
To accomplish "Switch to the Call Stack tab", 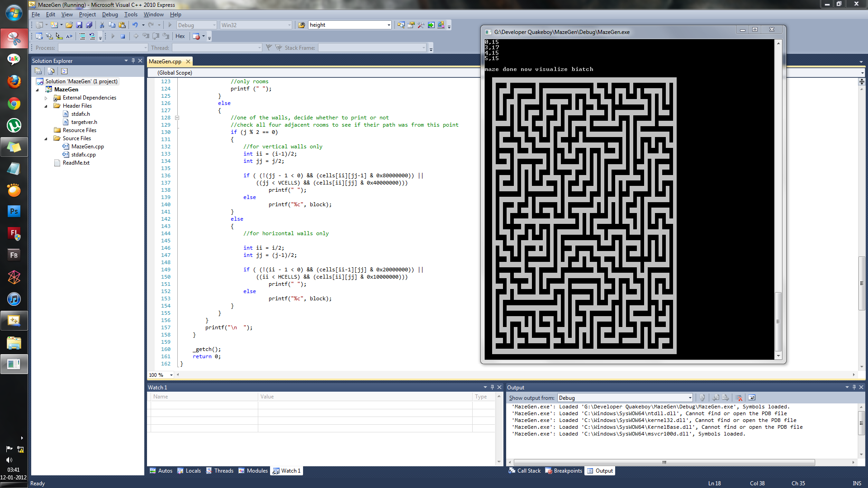I will point(525,471).
